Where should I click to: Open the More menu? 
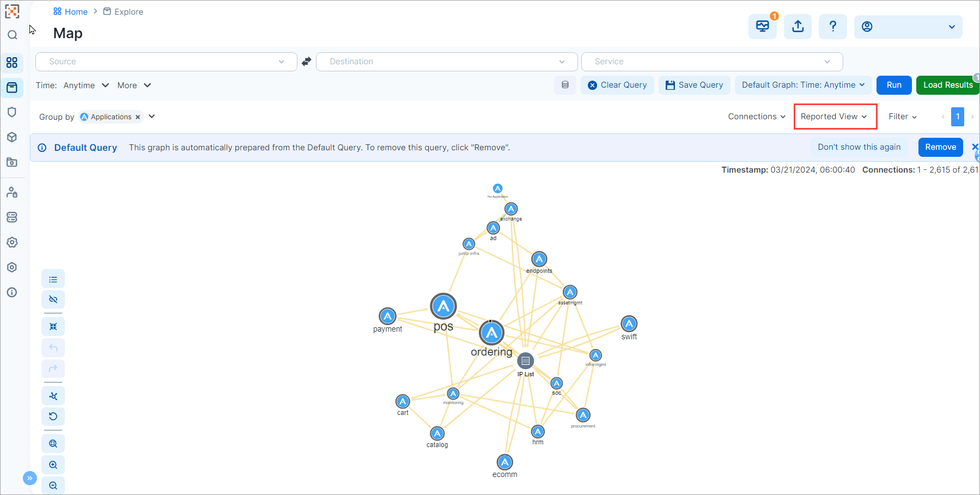point(133,85)
